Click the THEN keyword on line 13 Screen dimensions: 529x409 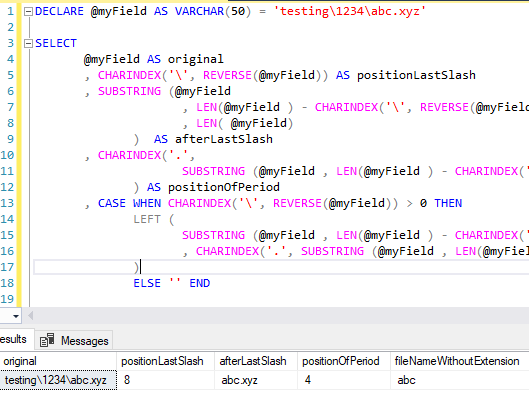448,203
